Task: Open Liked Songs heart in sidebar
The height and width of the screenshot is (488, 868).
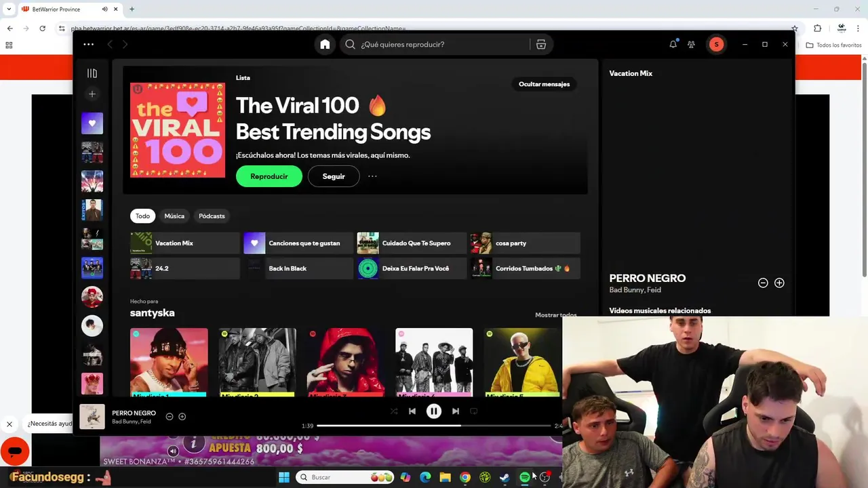Action: coord(92,123)
